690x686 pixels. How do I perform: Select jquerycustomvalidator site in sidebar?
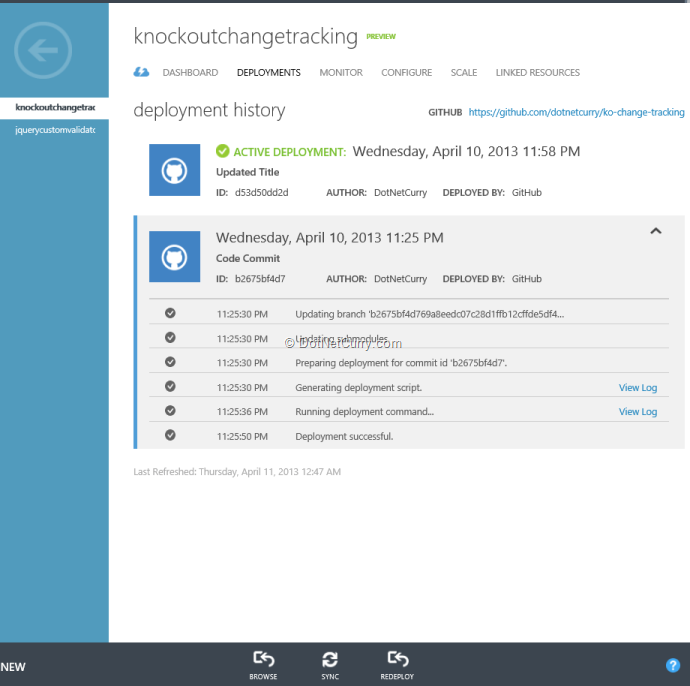click(x=54, y=130)
